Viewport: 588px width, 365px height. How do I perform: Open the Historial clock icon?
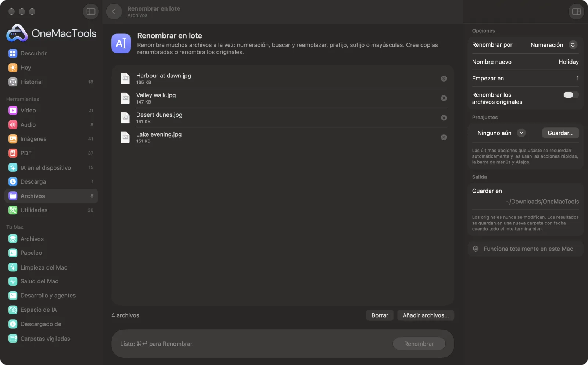pos(13,82)
